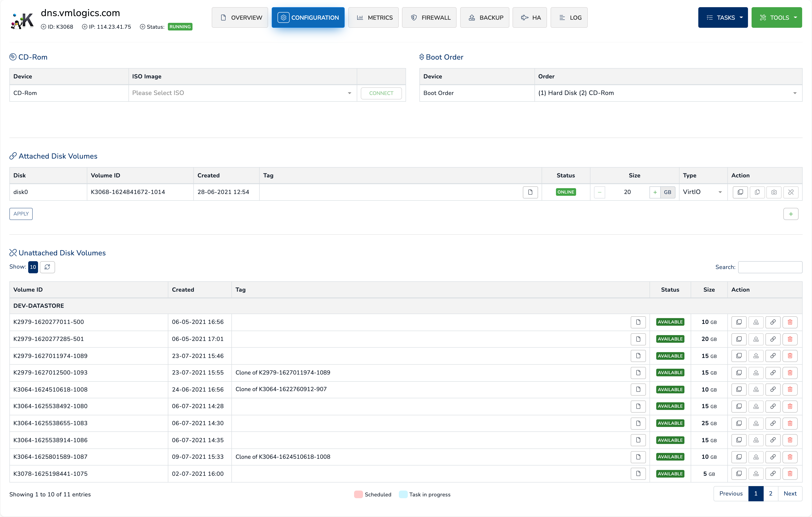Click the detach icon for disk0
812x517 pixels.
(x=791, y=192)
